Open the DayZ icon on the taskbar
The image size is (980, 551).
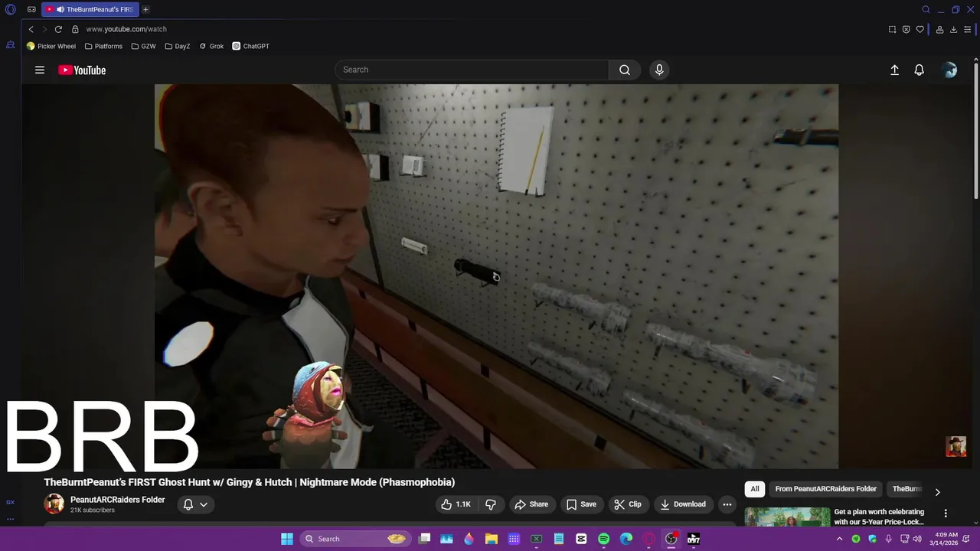(x=694, y=539)
